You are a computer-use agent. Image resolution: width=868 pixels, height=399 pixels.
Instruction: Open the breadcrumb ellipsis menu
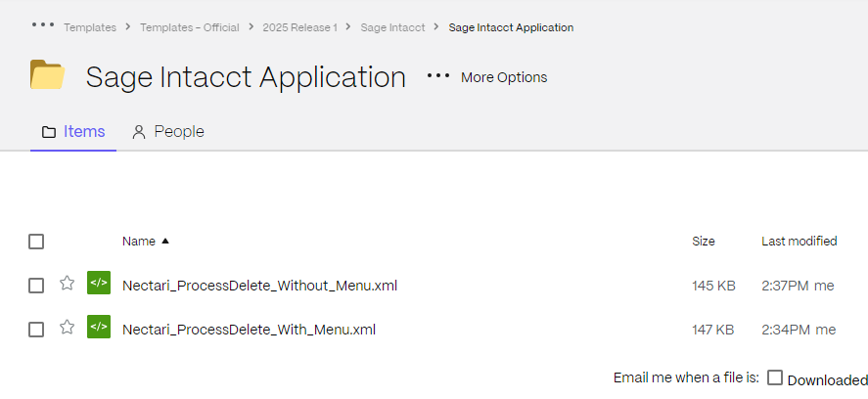(43, 24)
